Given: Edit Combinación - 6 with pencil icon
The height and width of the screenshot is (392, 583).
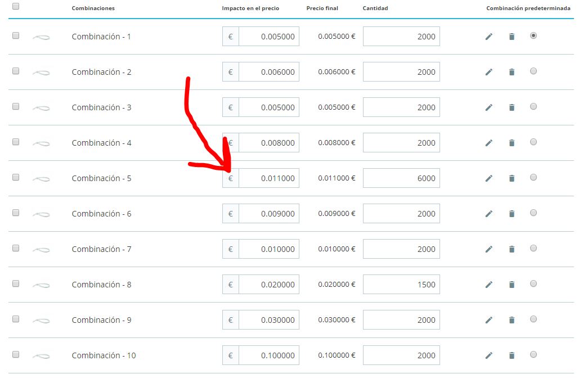Looking at the screenshot, I should click(489, 214).
